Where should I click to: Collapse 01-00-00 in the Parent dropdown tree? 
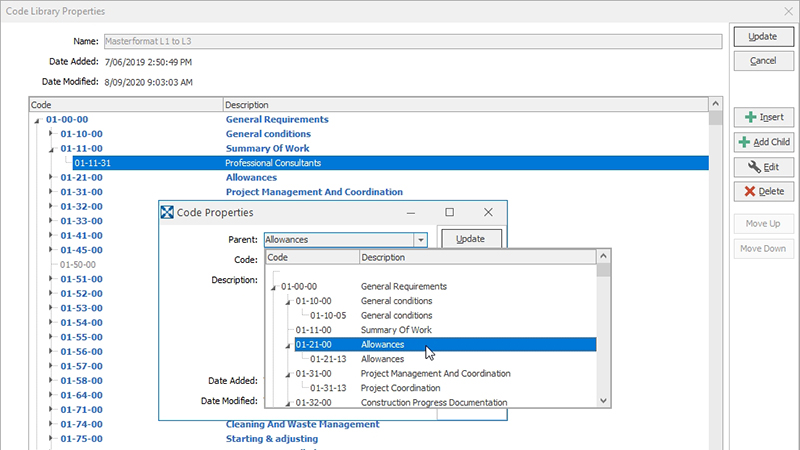(273, 287)
